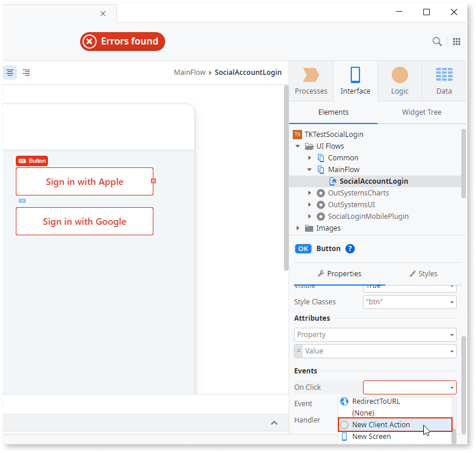Click the MainFlow breadcrumb link

tap(190, 73)
